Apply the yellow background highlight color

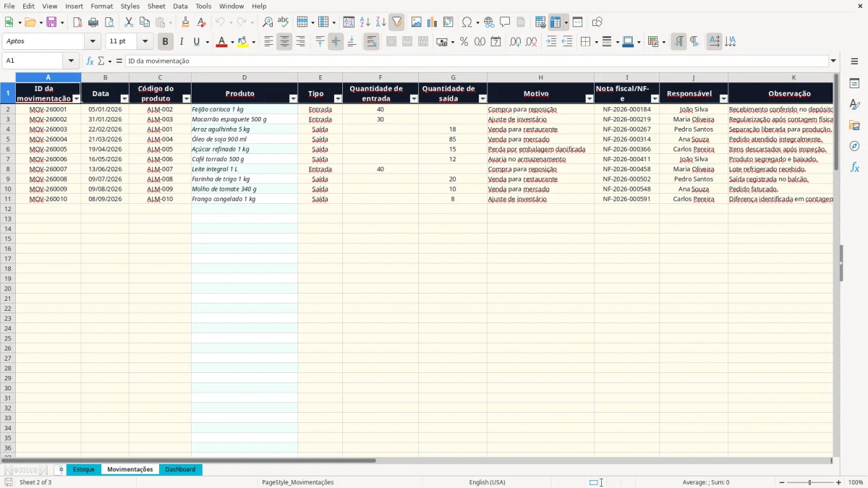coord(242,42)
